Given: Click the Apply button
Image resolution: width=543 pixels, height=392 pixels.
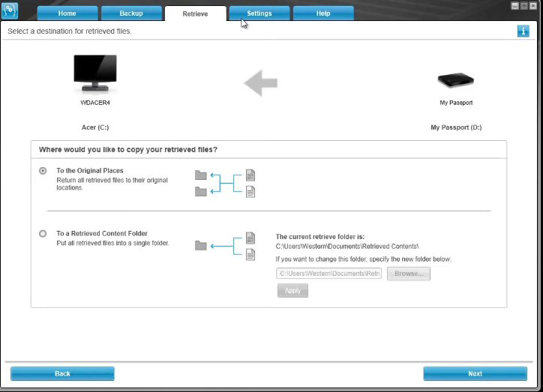Looking at the screenshot, I should click(292, 291).
